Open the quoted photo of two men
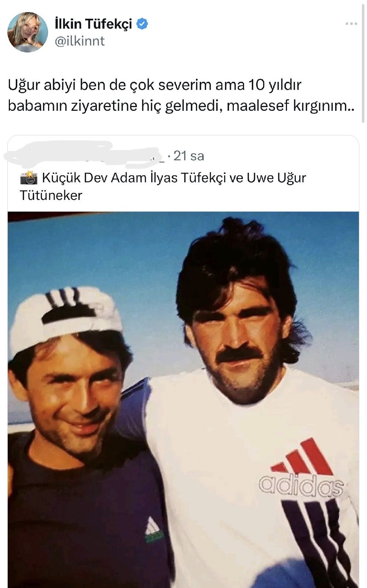The image size is (367, 588). (x=183, y=399)
